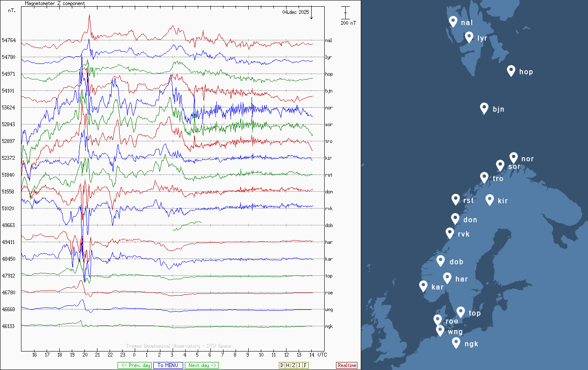Screen dimensions: 588x370
Task: Click the hop station map marker
Action: (511, 71)
